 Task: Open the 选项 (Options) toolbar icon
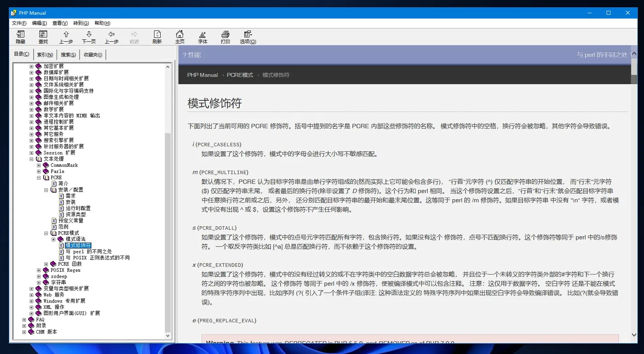pyautogui.click(x=248, y=34)
